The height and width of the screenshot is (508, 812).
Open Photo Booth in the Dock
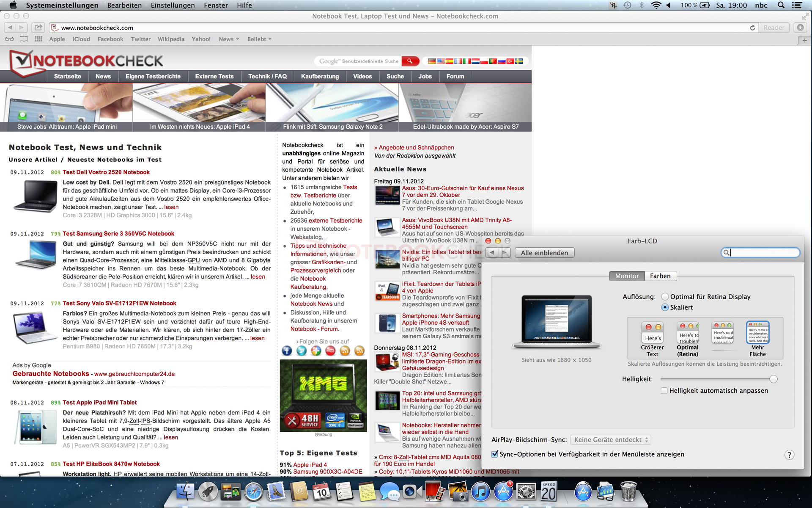pyautogui.click(x=435, y=492)
